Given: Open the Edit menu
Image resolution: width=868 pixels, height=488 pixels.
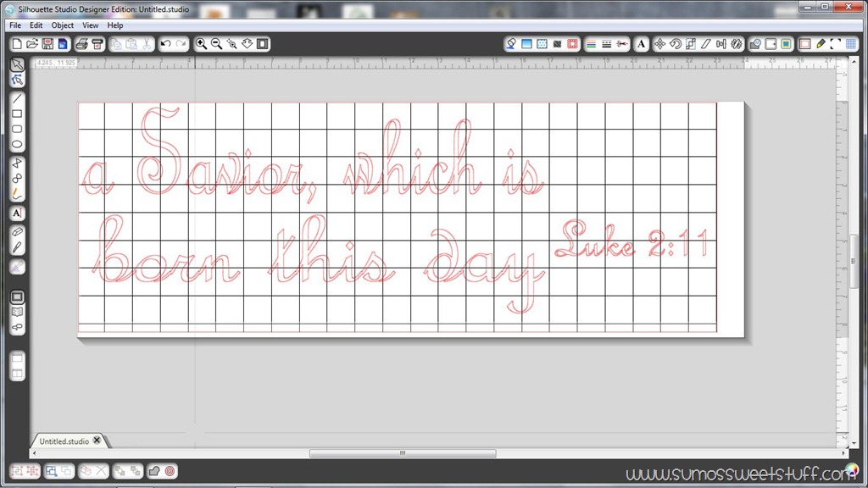Looking at the screenshot, I should [x=36, y=25].
